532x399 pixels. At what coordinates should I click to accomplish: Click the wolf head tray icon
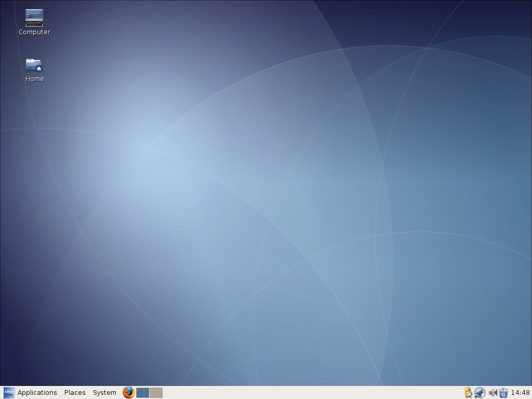click(480, 393)
